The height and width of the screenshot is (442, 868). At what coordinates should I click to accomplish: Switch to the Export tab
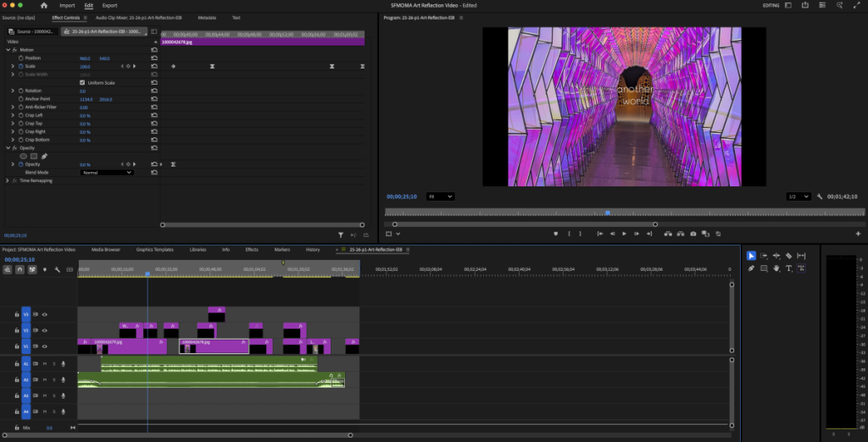pyautogui.click(x=109, y=5)
